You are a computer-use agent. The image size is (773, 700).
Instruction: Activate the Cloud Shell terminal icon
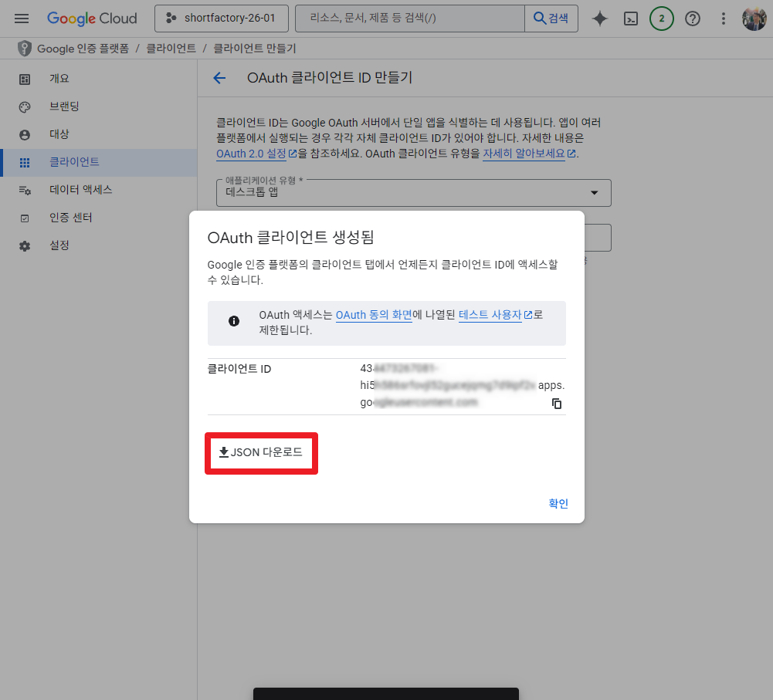pyautogui.click(x=630, y=19)
